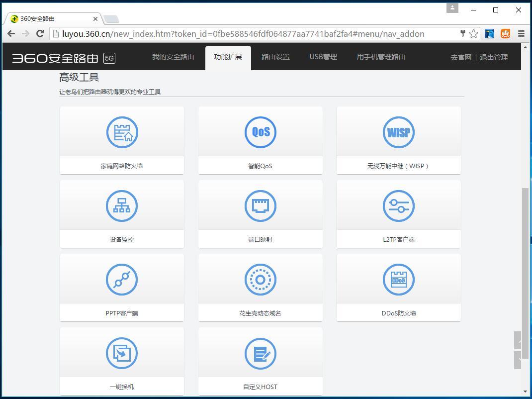This screenshot has width=532, height=399.
Task: Bookmark this page with the star icon
Action: [x=474, y=34]
